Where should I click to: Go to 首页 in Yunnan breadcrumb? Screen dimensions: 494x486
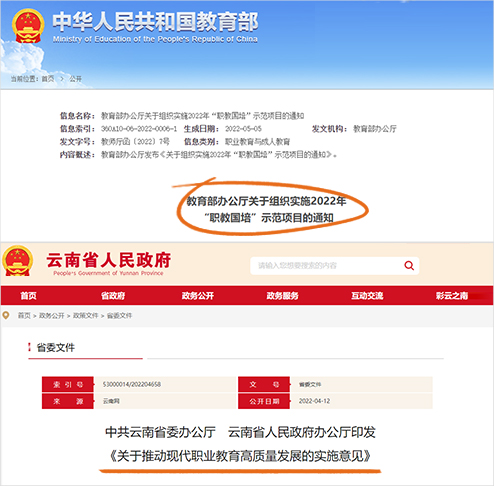(24, 316)
